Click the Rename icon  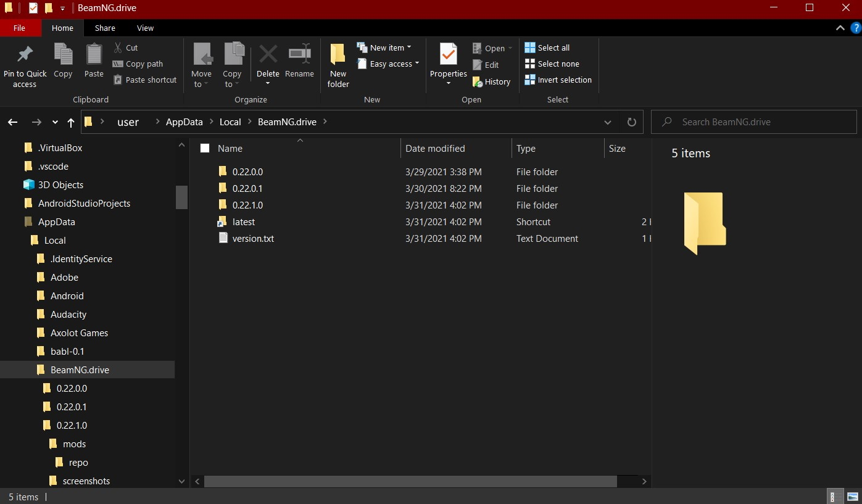coord(300,54)
